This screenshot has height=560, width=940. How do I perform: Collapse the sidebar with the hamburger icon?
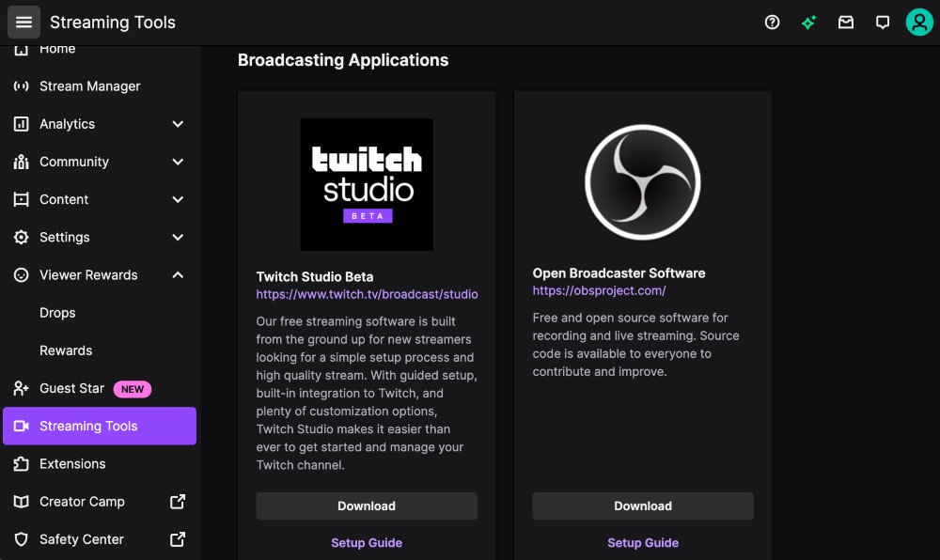(23, 22)
